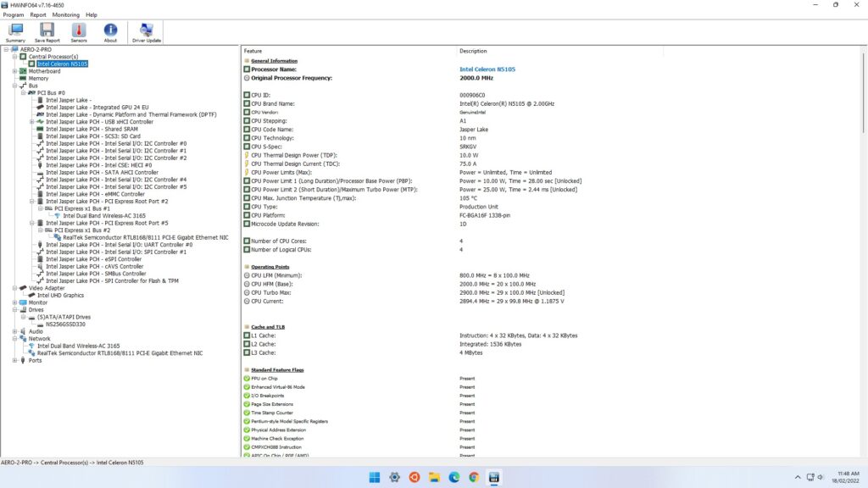
Task: Expand the Audio tree node
Action: click(x=14, y=331)
